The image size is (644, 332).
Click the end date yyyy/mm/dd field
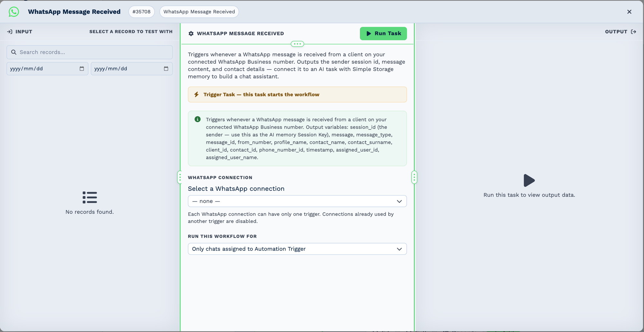132,69
